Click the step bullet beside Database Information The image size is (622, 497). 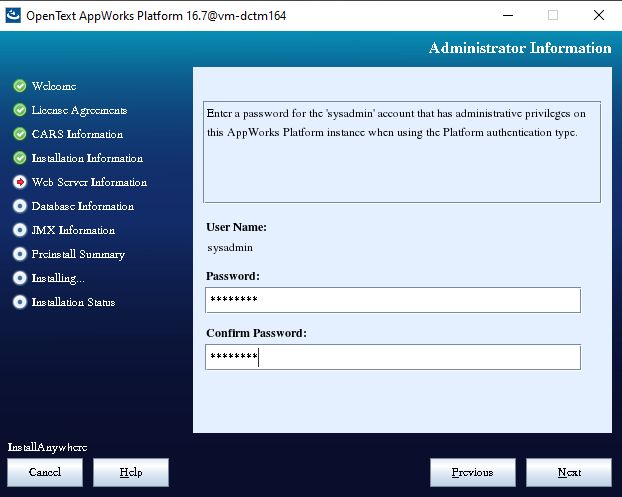pos(20,206)
